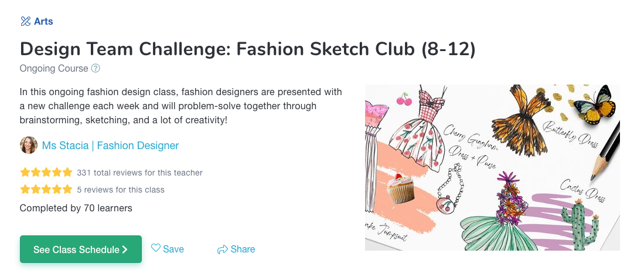Screen dimensions: 644x280
Task: Click the class rating stars
Action: (46, 190)
